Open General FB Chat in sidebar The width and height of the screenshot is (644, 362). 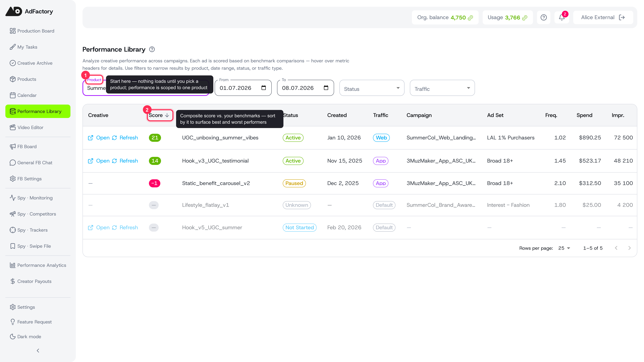coord(38,163)
